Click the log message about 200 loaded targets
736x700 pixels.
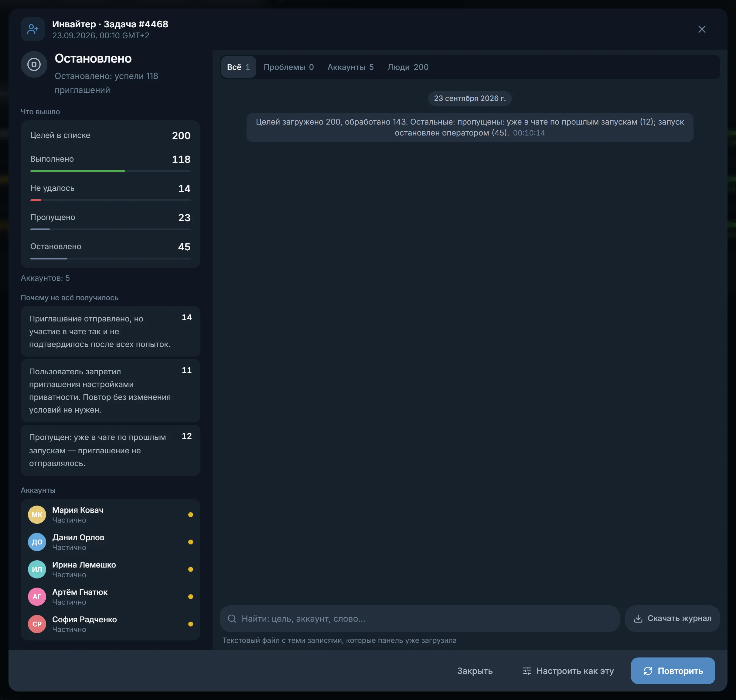pyautogui.click(x=470, y=127)
